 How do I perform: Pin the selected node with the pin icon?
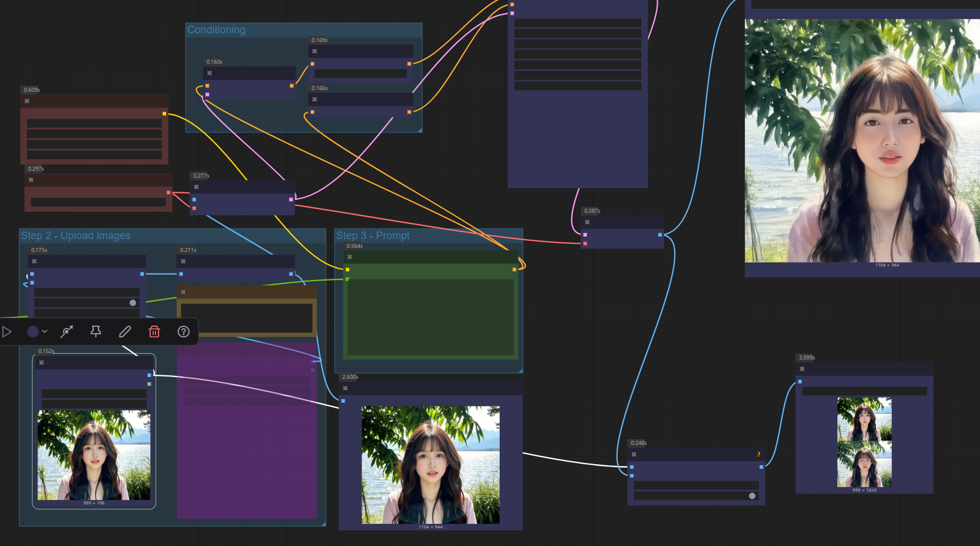coord(96,332)
